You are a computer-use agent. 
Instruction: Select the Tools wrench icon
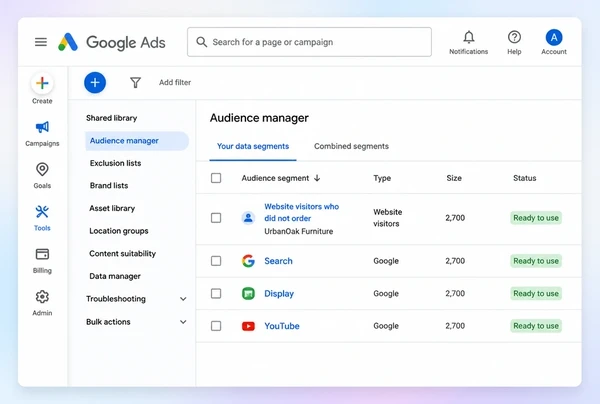[x=42, y=212]
